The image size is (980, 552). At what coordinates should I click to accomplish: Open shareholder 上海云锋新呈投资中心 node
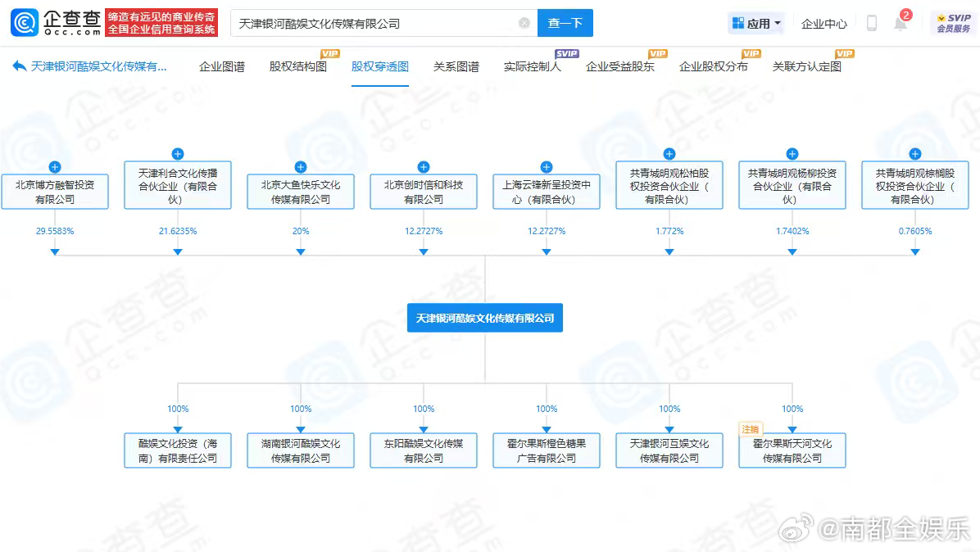[x=547, y=192]
